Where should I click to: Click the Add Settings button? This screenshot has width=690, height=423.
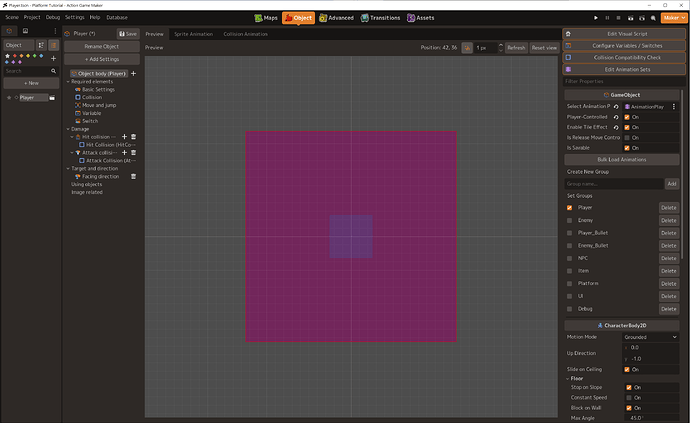click(x=102, y=59)
